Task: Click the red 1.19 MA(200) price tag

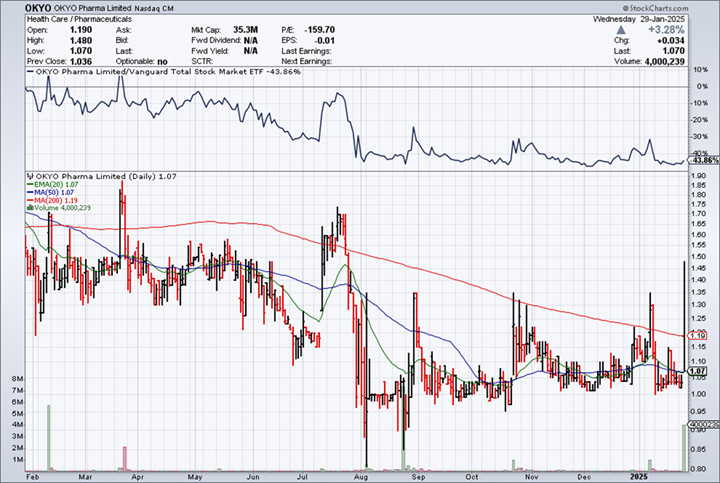Action: (x=698, y=336)
